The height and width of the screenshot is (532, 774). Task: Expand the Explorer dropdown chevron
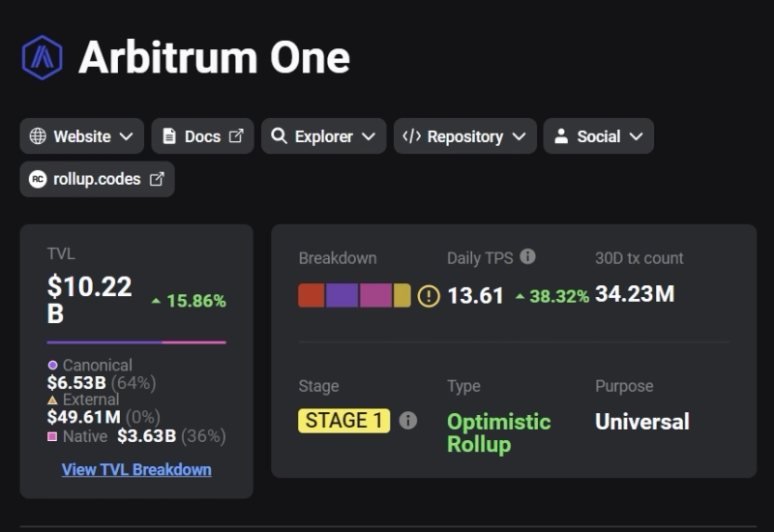pos(368,136)
